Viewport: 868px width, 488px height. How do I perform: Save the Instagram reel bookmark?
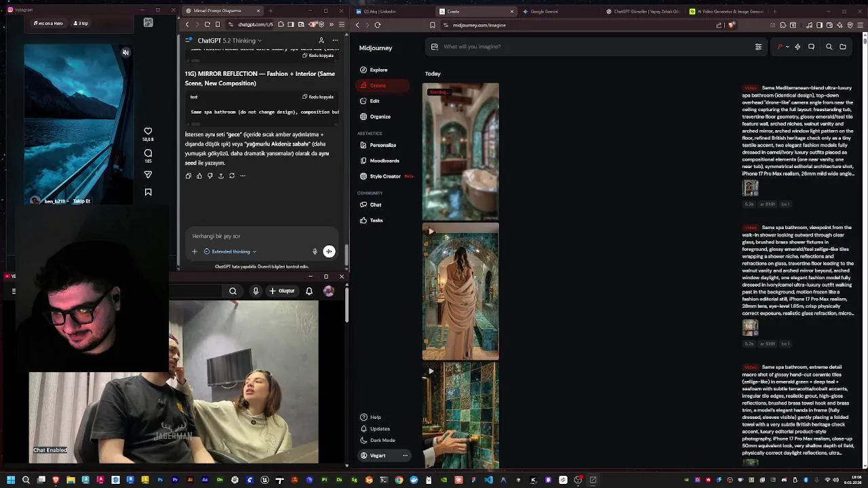[148, 192]
